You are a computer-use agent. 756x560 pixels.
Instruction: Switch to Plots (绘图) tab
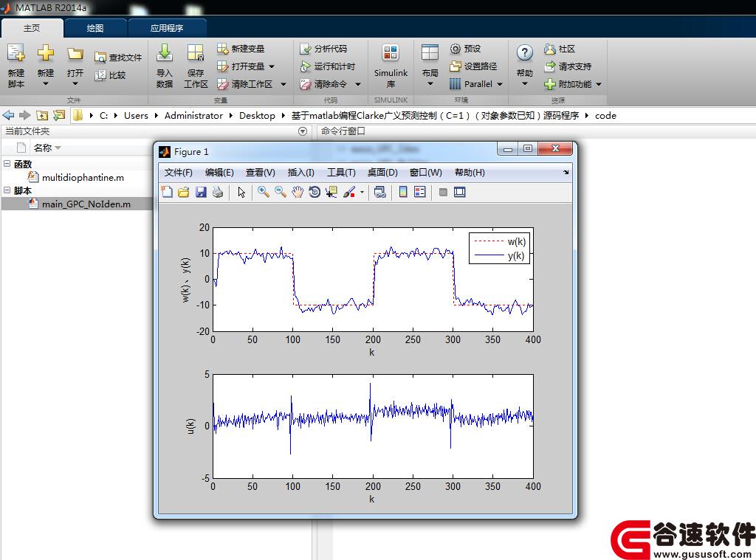[95, 28]
